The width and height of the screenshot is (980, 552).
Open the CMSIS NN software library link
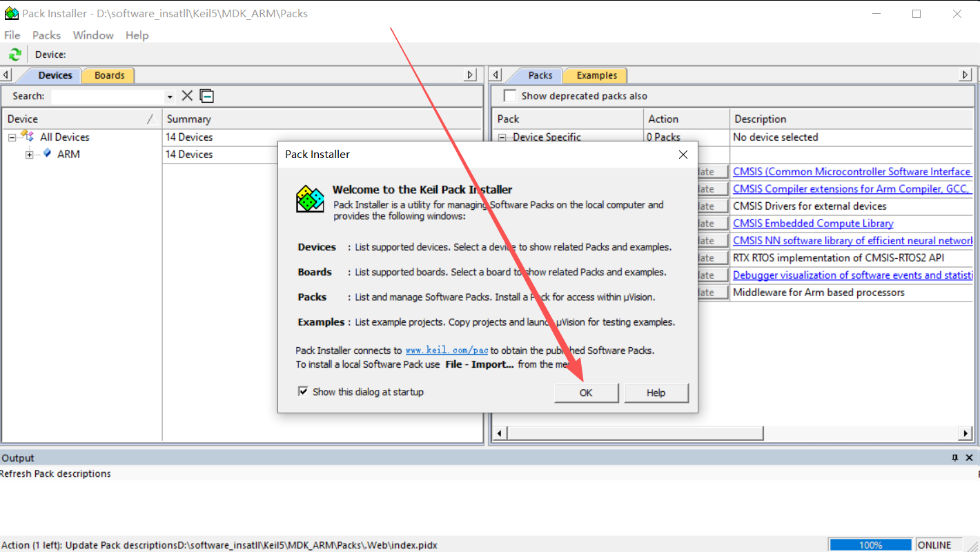(x=852, y=240)
